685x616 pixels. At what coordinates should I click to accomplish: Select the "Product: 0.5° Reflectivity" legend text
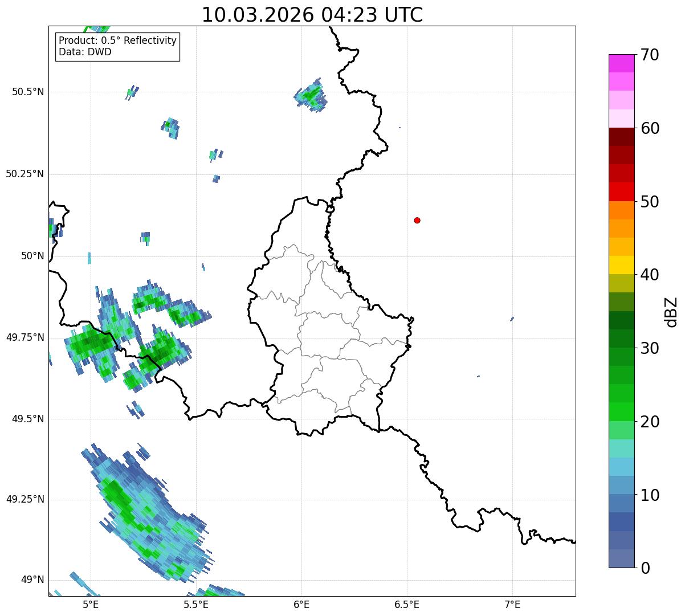click(117, 41)
